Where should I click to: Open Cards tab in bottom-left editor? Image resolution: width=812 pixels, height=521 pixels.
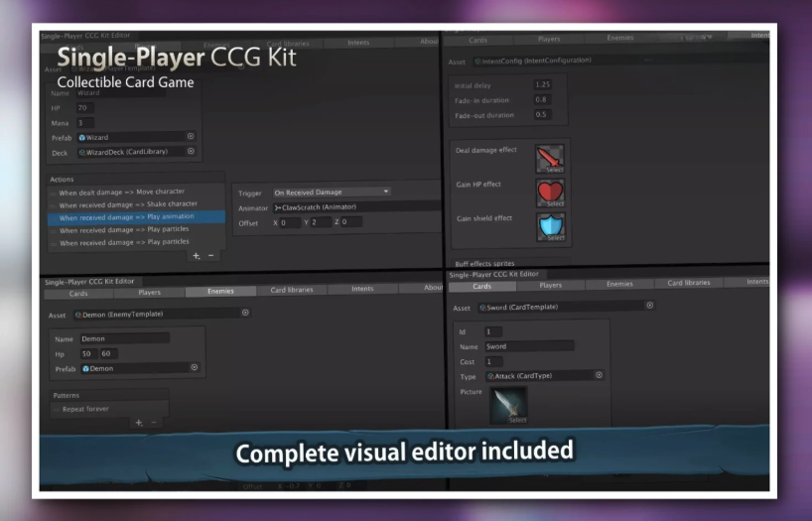pos(78,294)
